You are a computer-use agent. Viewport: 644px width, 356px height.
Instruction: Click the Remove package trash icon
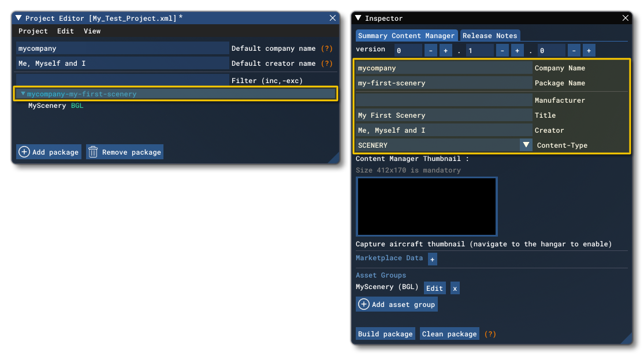(x=93, y=152)
